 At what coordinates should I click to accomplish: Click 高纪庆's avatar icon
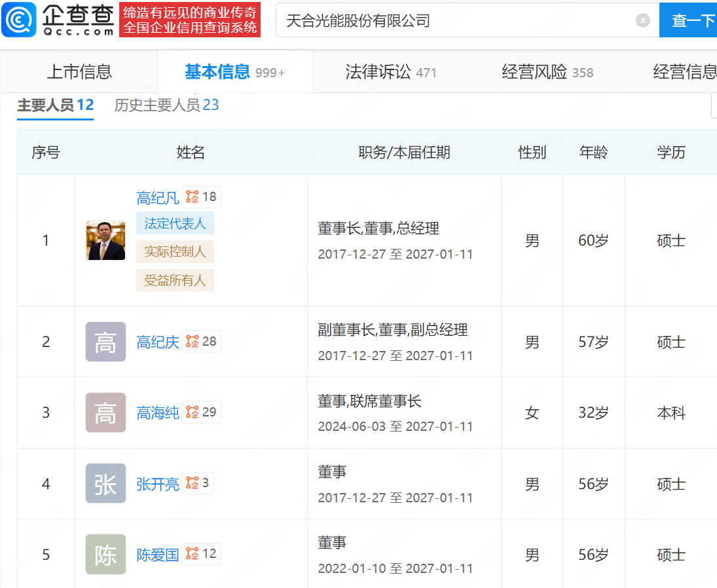tap(105, 342)
